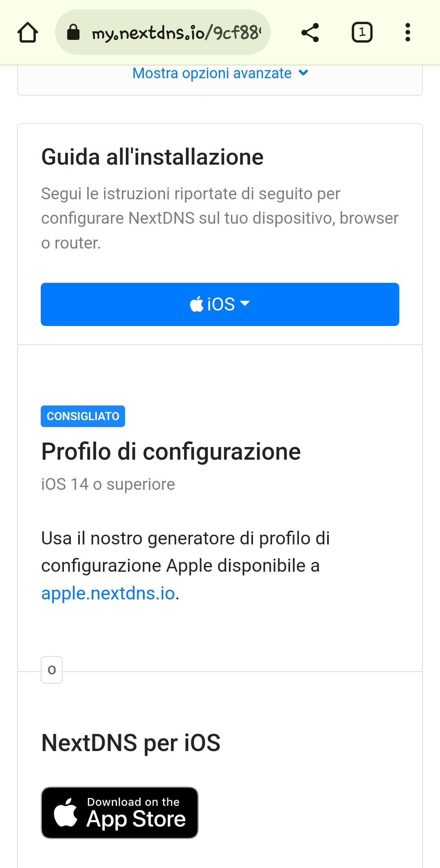This screenshot has height=868, width=440.
Task: Click the Guida all'installazione heading
Action: click(152, 157)
